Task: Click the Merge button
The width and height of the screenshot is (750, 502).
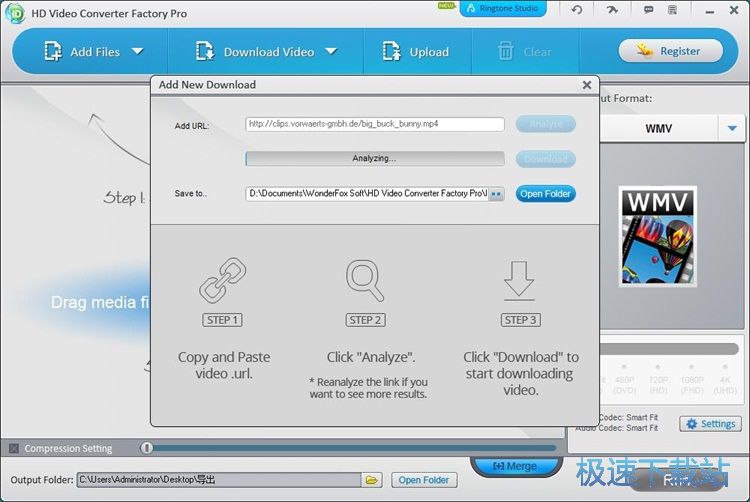Action: (515, 466)
